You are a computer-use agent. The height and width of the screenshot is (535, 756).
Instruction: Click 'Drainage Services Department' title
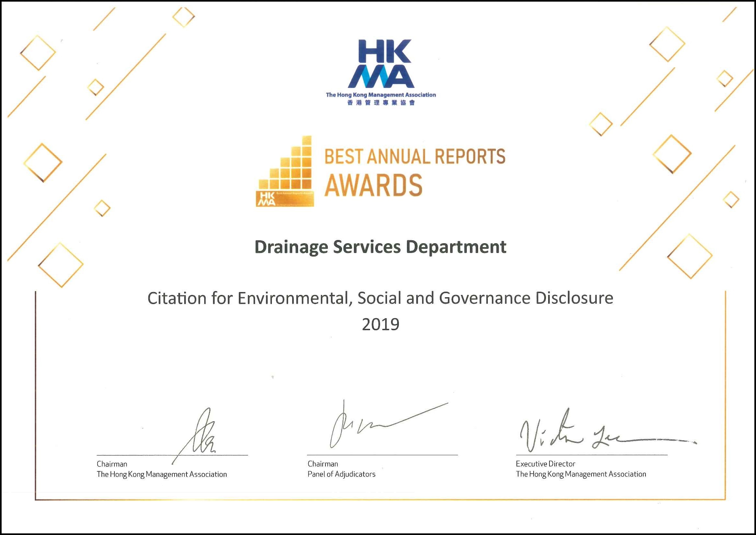[380, 247]
